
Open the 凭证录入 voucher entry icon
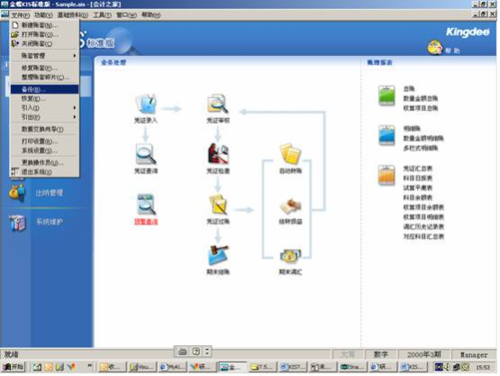[146, 103]
